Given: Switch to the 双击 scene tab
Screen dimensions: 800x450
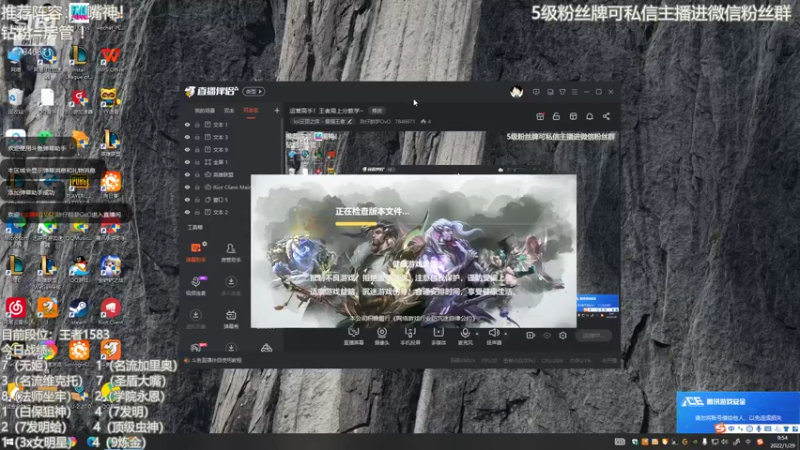Looking at the screenshot, I should coord(229,111).
